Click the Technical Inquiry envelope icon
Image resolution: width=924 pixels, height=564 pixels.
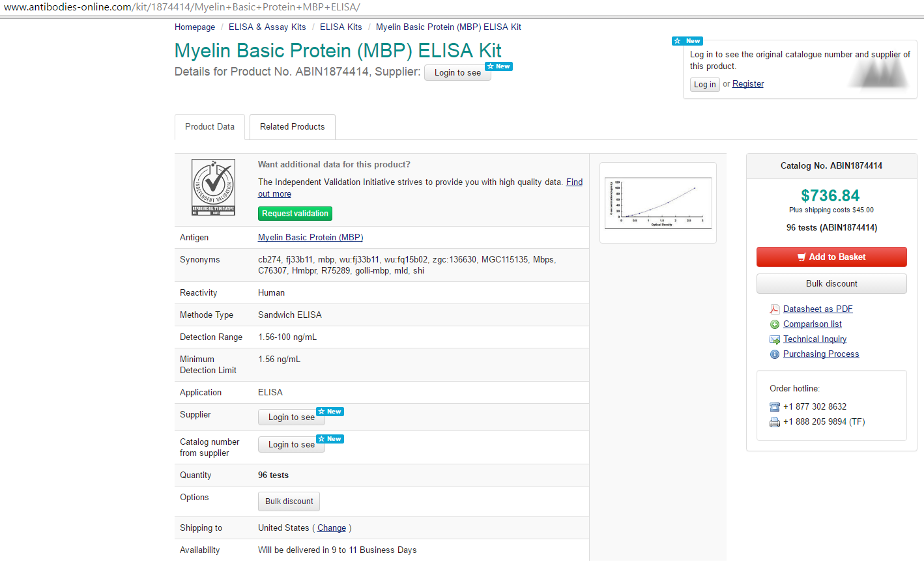[x=775, y=339]
